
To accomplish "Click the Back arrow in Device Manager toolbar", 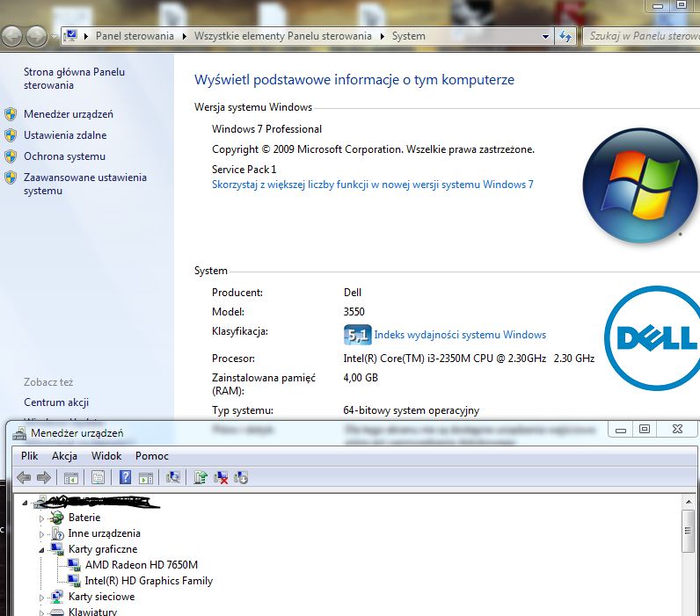I will [23, 478].
